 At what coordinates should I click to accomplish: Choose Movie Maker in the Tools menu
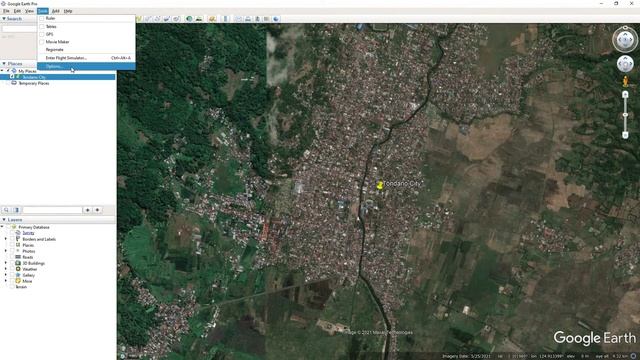86,42
